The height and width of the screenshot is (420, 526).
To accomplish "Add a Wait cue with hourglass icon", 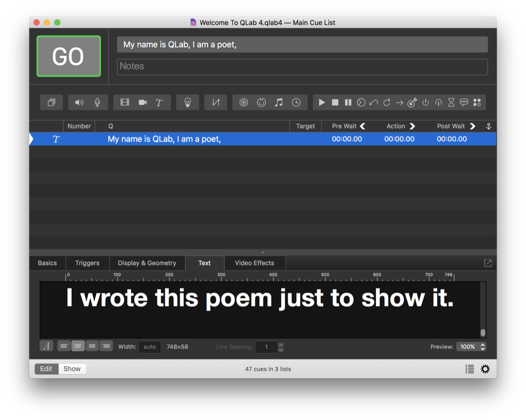I will click(x=451, y=102).
